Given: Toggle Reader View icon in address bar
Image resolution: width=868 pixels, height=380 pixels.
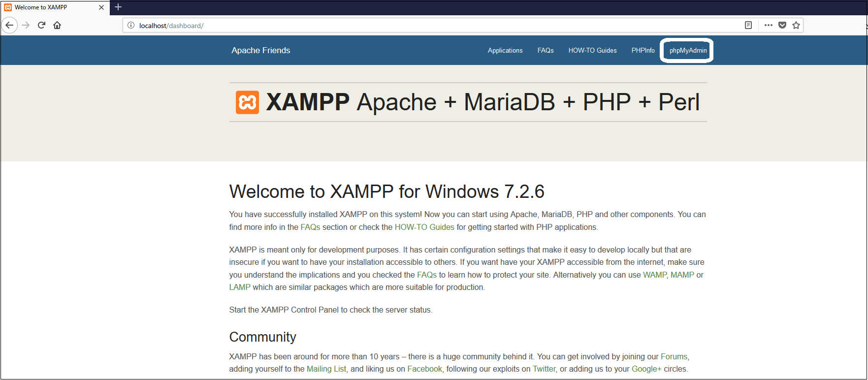Looking at the screenshot, I should click(748, 25).
